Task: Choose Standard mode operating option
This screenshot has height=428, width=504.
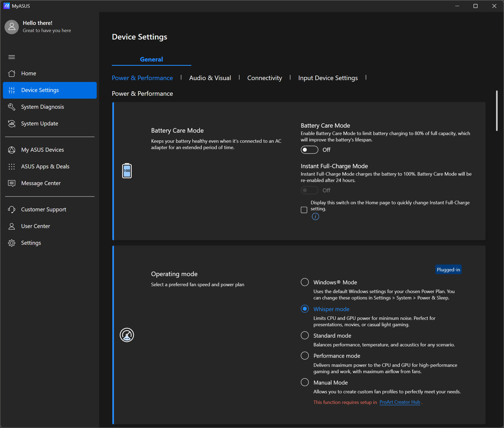Action: coord(305,335)
